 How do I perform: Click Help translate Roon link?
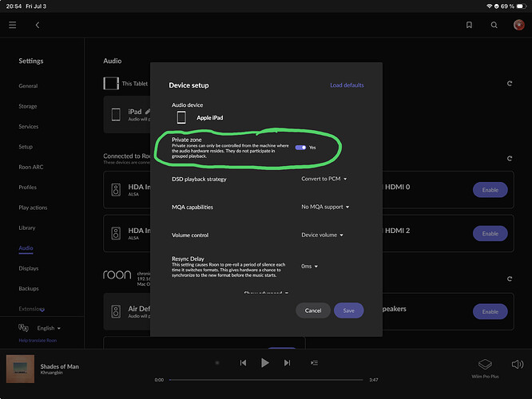pyautogui.click(x=38, y=341)
